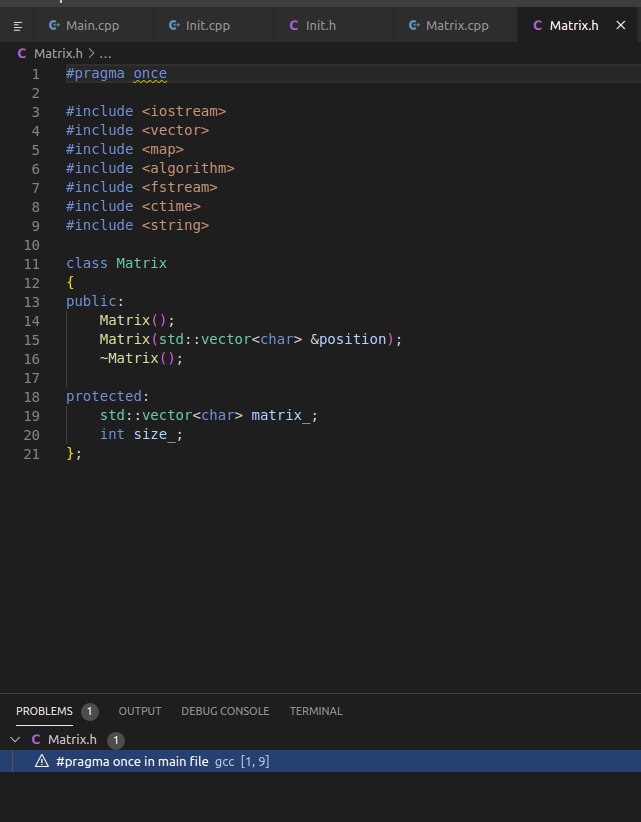The height and width of the screenshot is (822, 641).
Task: Click '<iostream>' on line 3
Action: (183, 111)
